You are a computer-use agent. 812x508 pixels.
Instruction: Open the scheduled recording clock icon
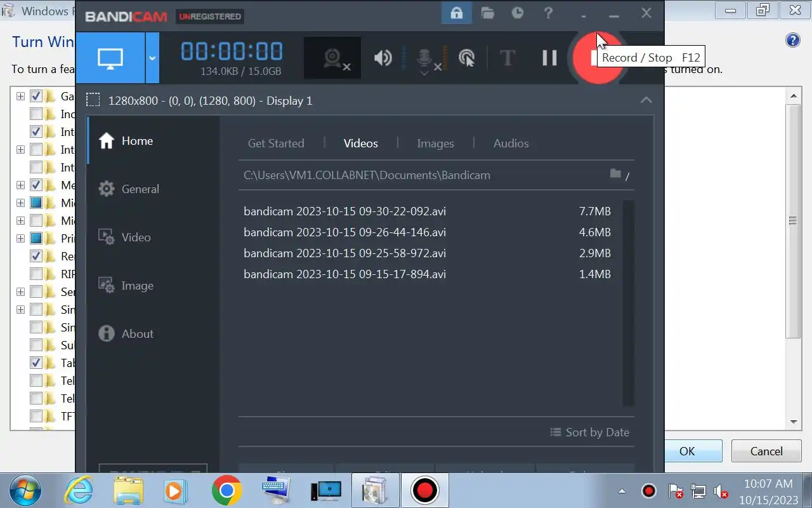tap(518, 13)
